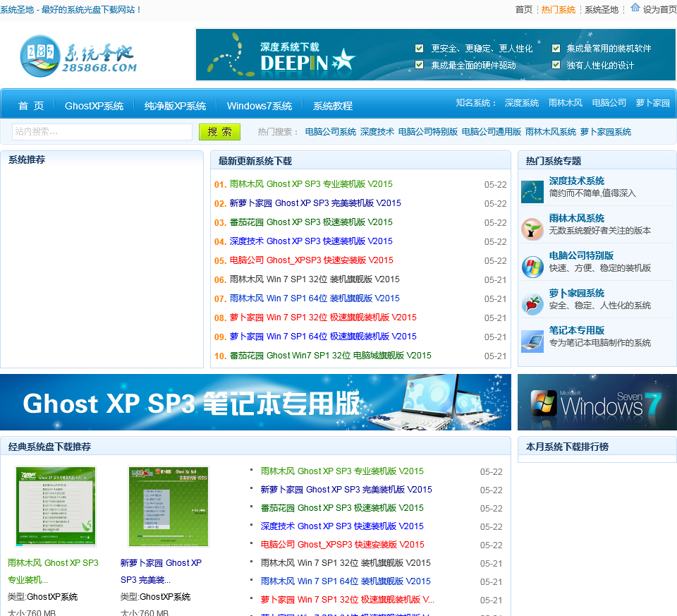This screenshot has height=616, width=677.
Task: Open item 02 新萝卜家园 Ghost XP SP3 完美装机版
Action: [315, 203]
